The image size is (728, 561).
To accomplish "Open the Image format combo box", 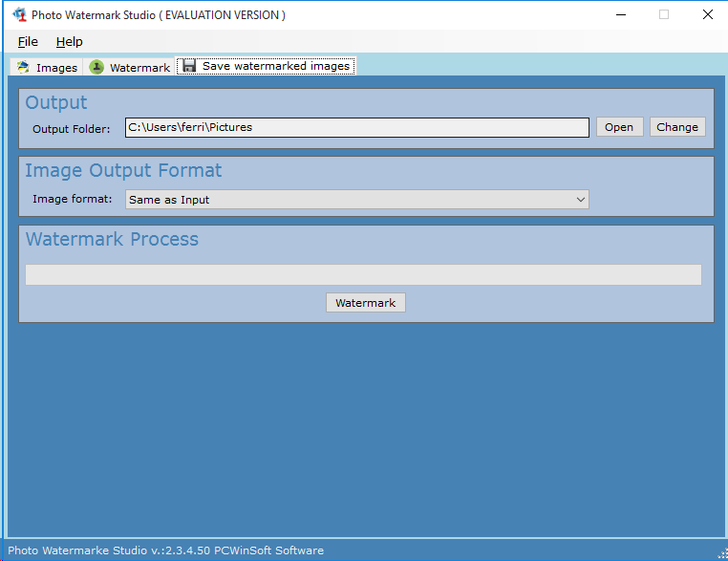I will [x=356, y=200].
